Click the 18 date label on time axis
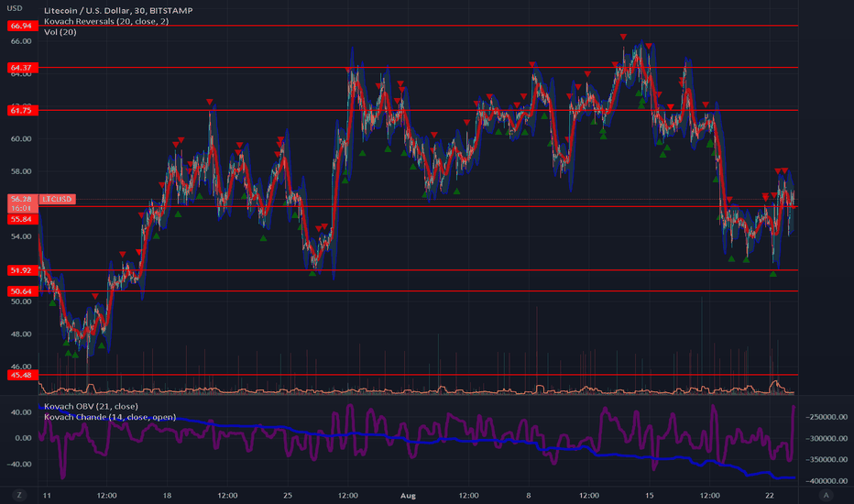Image resolution: width=854 pixels, height=504 pixels. point(167,496)
